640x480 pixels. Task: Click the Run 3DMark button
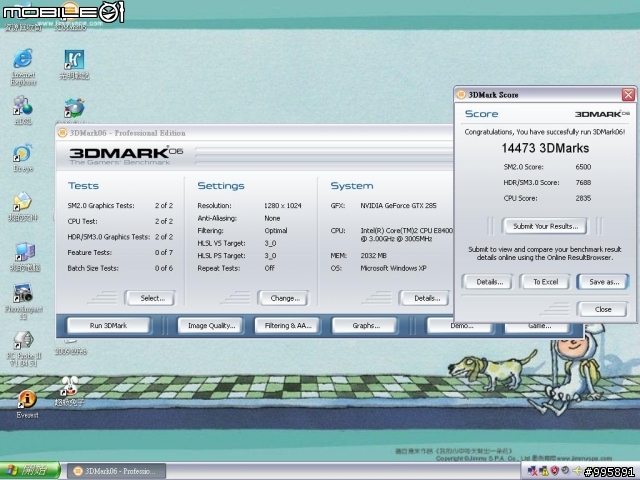point(108,325)
